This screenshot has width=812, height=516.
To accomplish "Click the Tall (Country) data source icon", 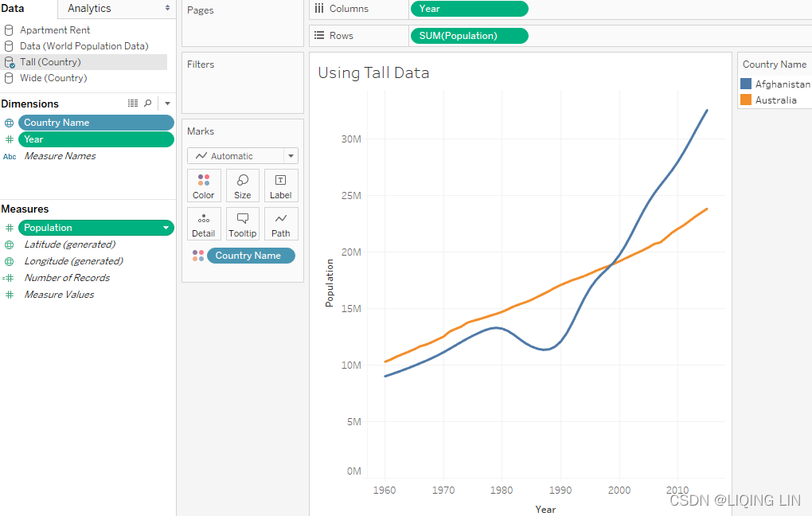I will pos(10,62).
